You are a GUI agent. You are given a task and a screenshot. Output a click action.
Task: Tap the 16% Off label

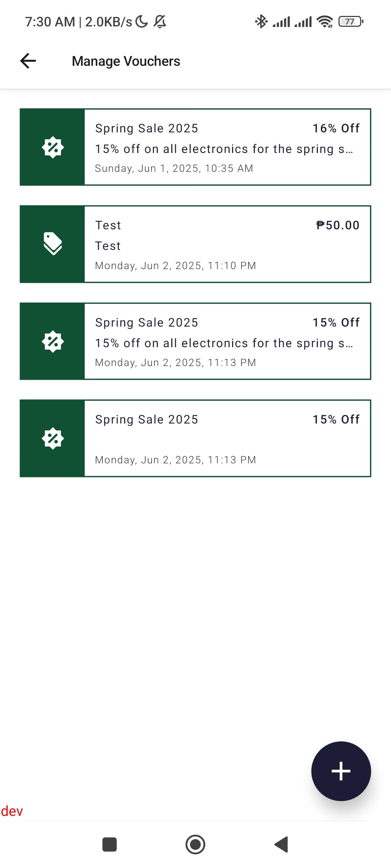[336, 128]
